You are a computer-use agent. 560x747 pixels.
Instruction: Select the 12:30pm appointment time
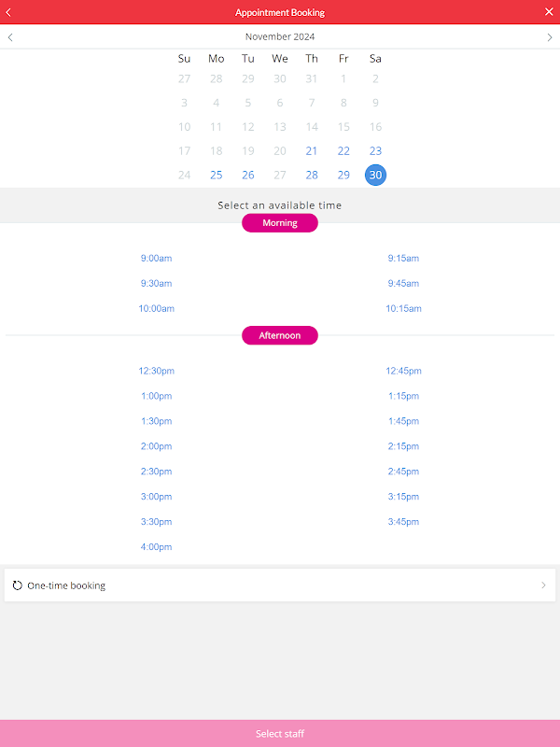156,371
